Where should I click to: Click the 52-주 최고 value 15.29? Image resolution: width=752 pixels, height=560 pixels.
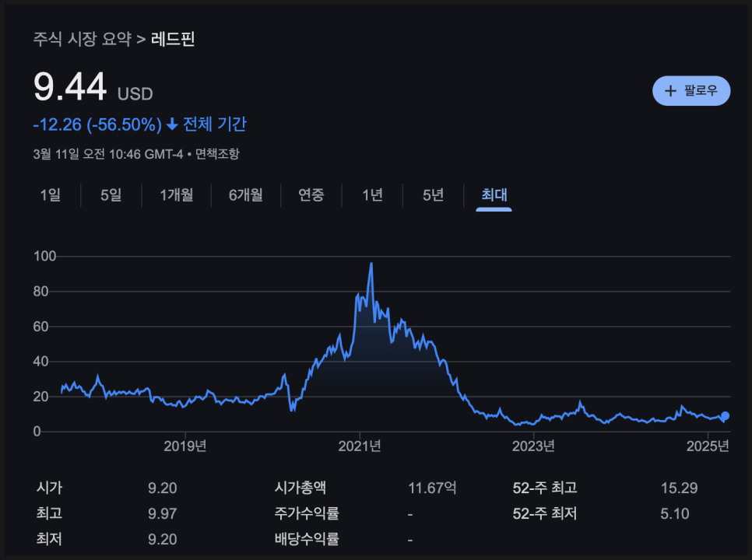pos(679,488)
